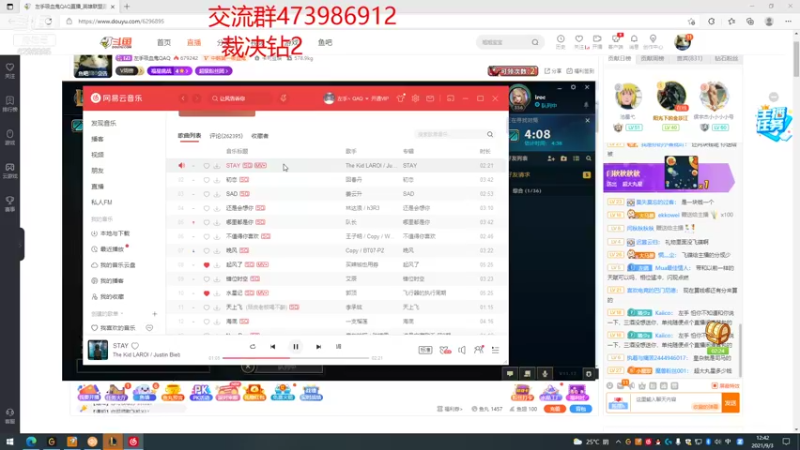Open the playlist queue icon in player bar
Viewport: 800px width, 450px height.
click(495, 350)
